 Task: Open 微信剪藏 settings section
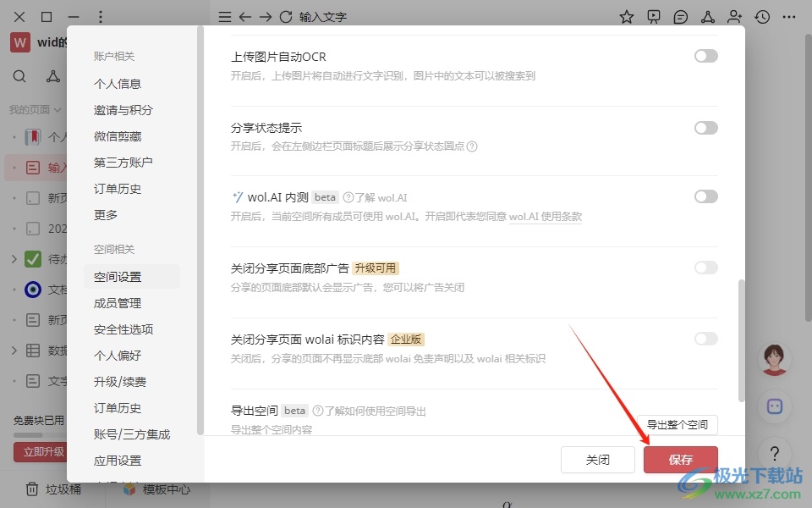pos(118,136)
